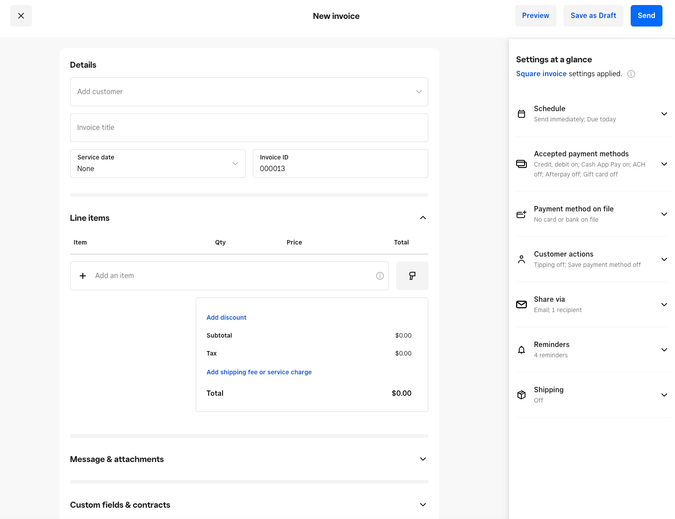Click the Schedule calendar icon
The image size is (675, 519).
[x=521, y=114]
